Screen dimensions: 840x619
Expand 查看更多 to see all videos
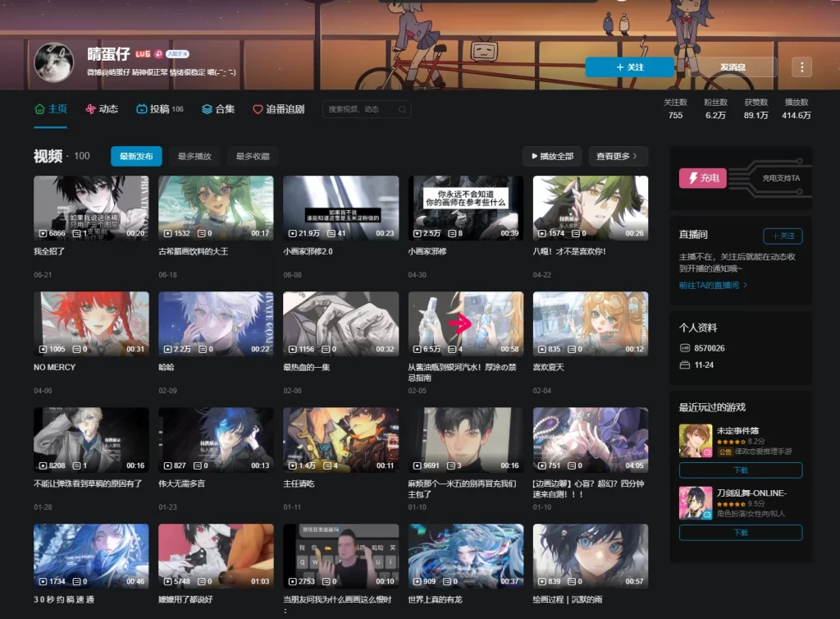tap(618, 156)
